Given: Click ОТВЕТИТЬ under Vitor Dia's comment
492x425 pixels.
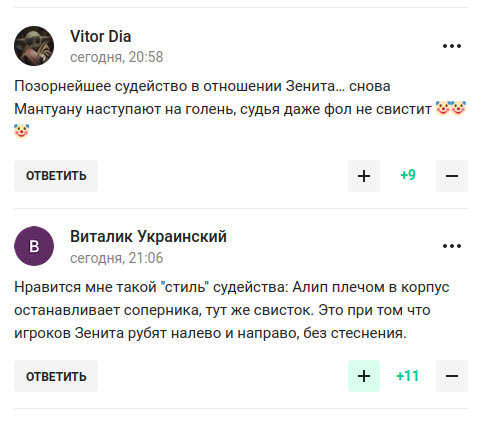Looking at the screenshot, I should (56, 176).
